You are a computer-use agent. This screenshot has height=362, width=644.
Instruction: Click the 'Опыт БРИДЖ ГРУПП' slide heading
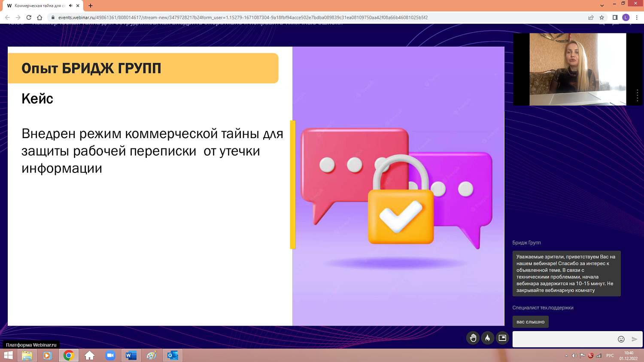[x=91, y=68]
